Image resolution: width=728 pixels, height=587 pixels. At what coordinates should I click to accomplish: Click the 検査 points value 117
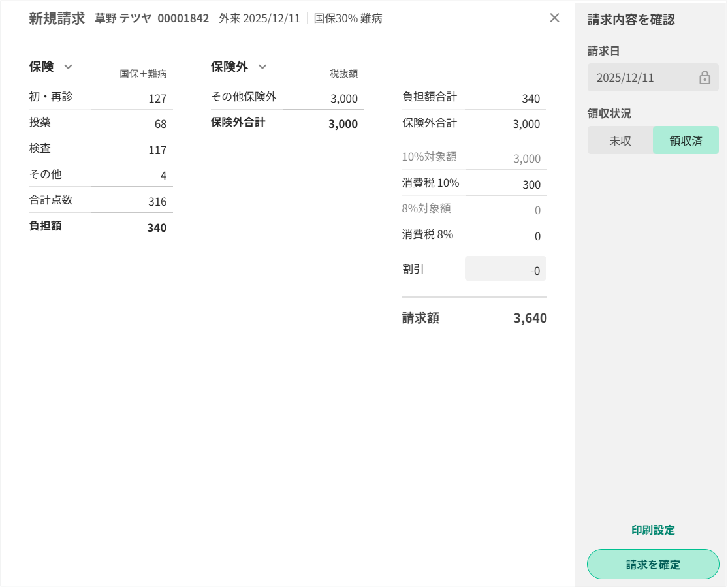pos(157,150)
